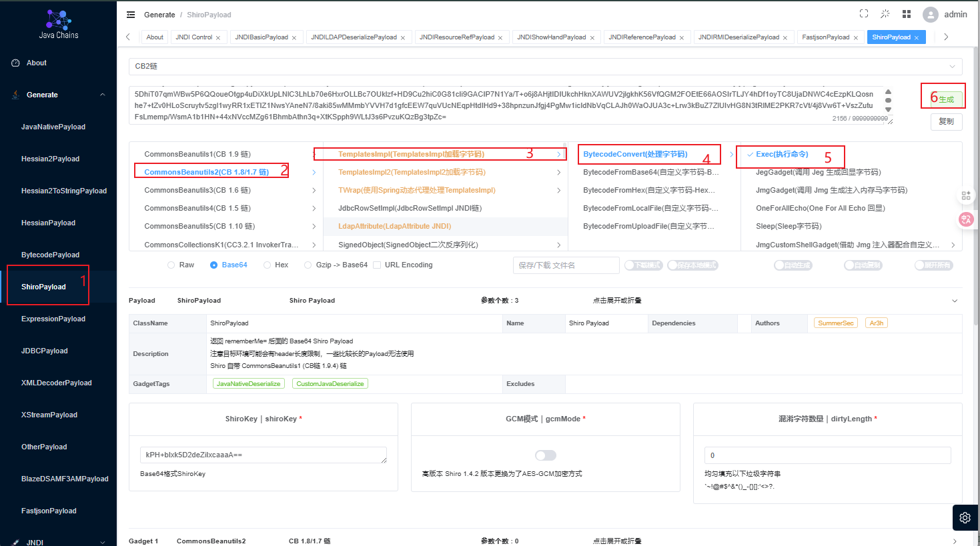Toggle the theme sun icon in the header

coord(885,14)
